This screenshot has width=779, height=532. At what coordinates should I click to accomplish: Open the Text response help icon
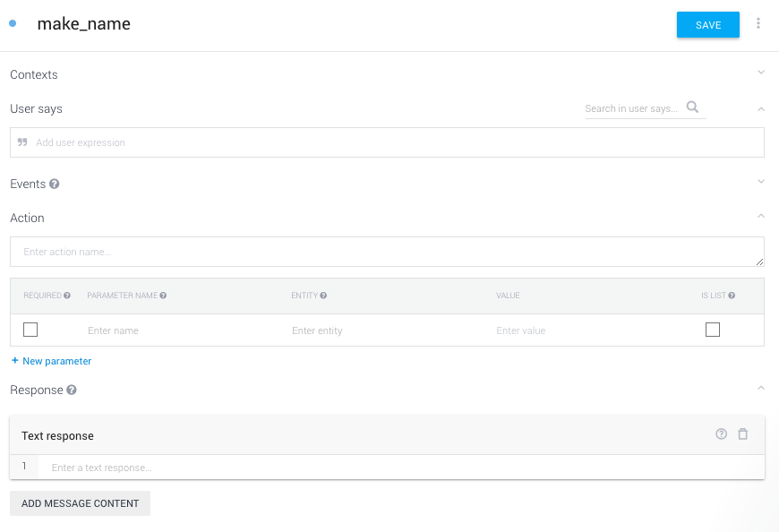[x=721, y=434]
